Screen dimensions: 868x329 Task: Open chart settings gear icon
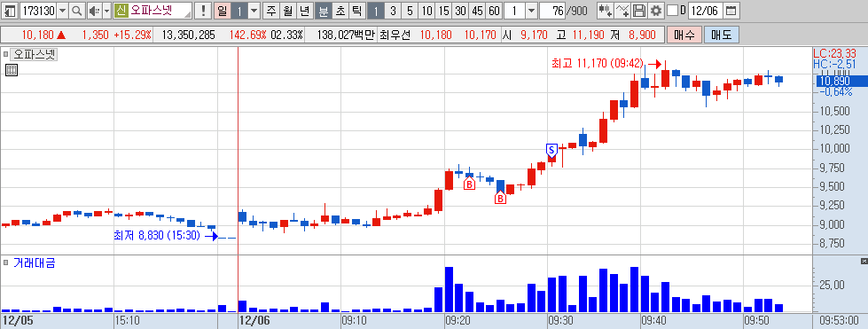(655, 11)
